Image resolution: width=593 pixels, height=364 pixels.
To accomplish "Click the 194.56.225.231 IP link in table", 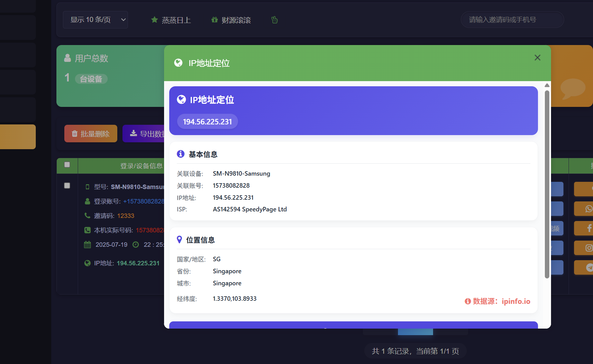I will click(x=138, y=263).
